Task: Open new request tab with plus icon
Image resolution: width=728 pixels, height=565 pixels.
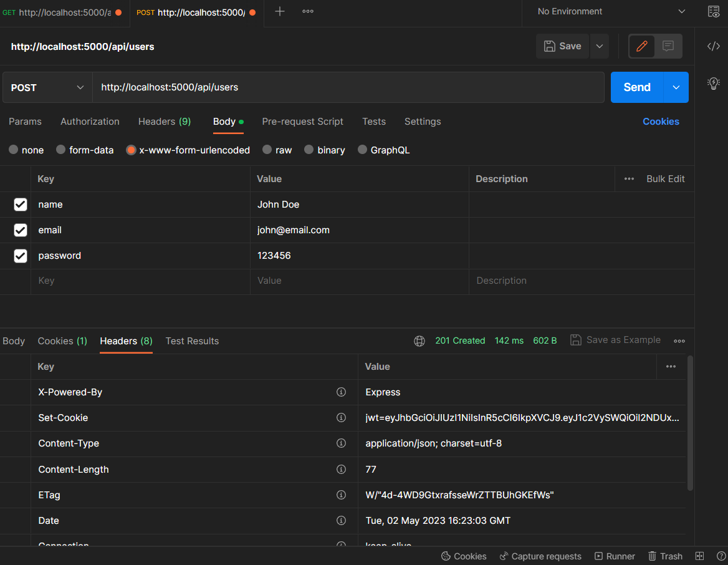Action: point(280,12)
